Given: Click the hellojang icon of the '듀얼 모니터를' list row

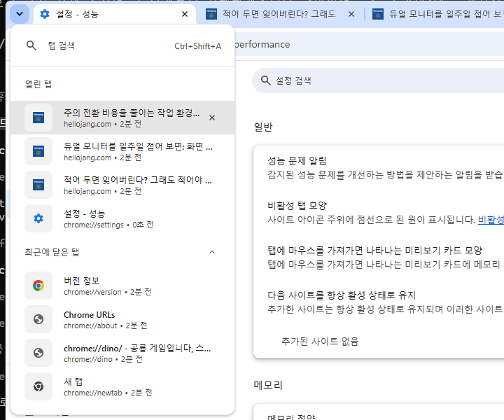Looking at the screenshot, I should point(38,151).
